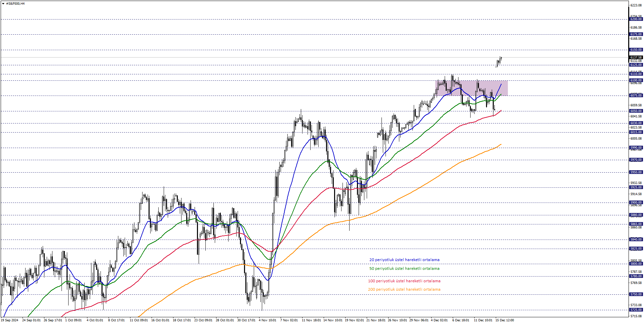Click the 5970.00 horizontal level label
644x324 pixels.
tap(636, 160)
